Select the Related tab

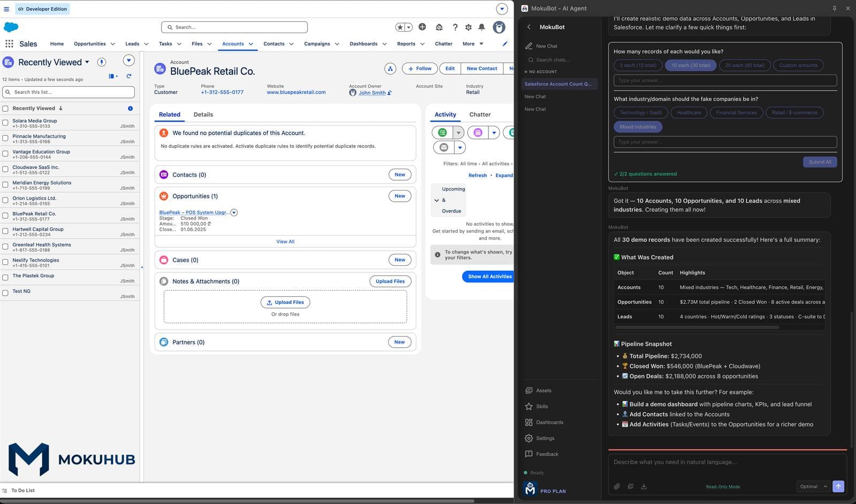click(170, 114)
